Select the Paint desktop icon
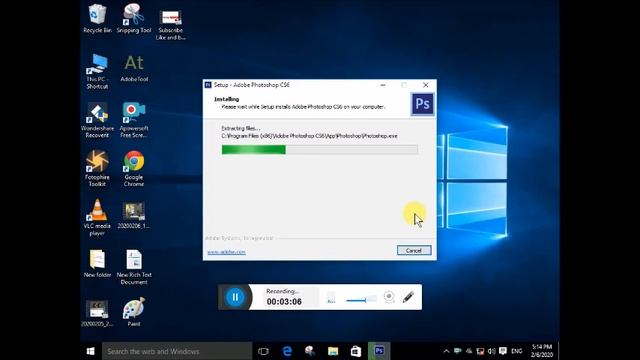This screenshot has height=360, width=640. 134,313
